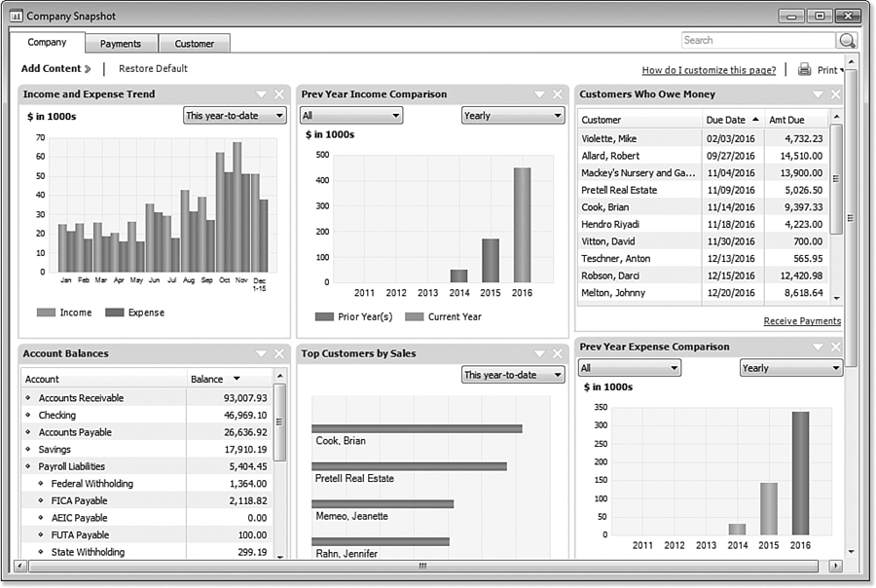Viewport: 876px width, 588px height.
Task: Click the Receive Payments link
Action: (802, 321)
